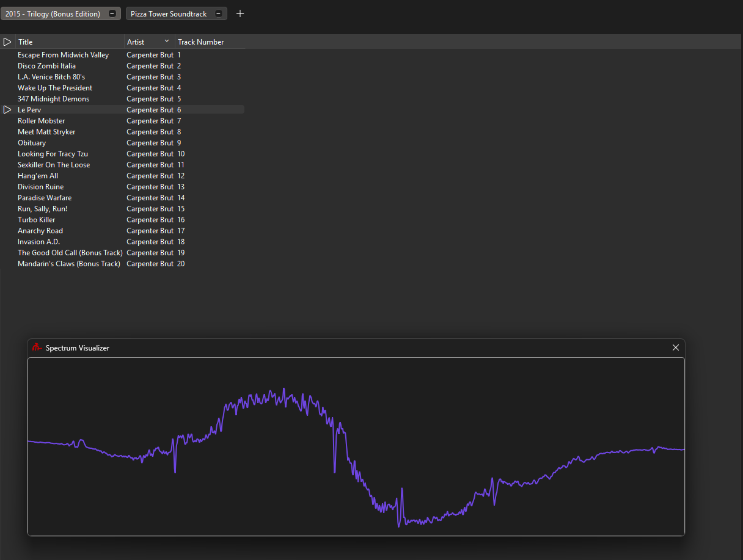Click the minus icon on Trilogy playlist tab
Screen dimensions: 743x560
coord(112,13)
